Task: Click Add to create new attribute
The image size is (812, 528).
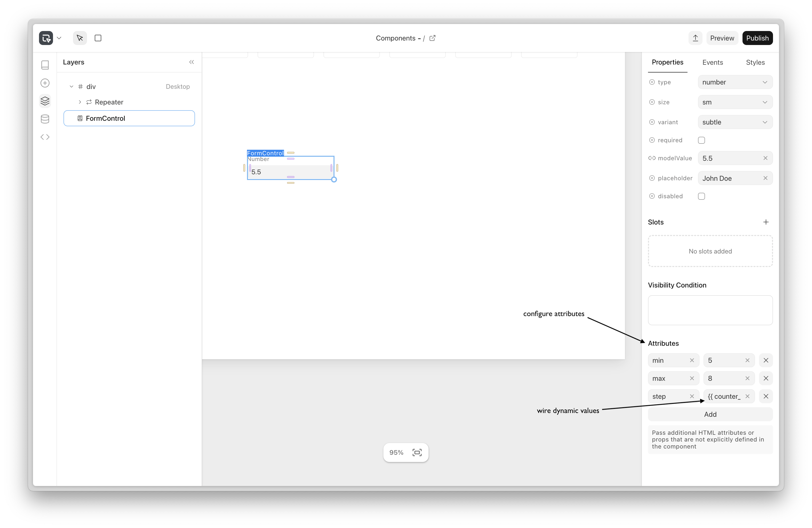Action: click(x=710, y=414)
